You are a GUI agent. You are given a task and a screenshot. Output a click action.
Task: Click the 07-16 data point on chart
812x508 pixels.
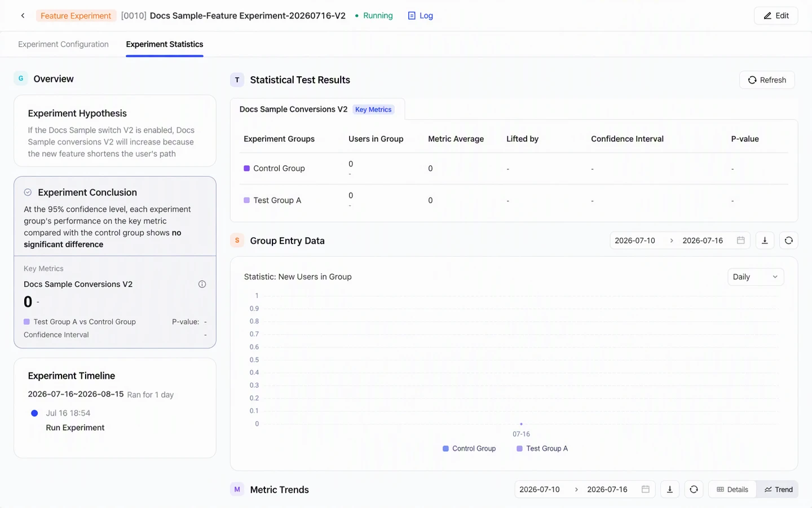pyautogui.click(x=521, y=424)
